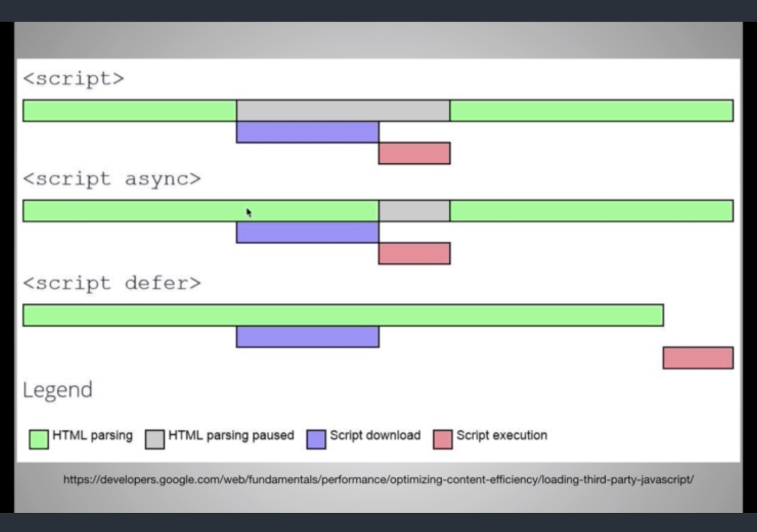This screenshot has width=757, height=532.
Task: Select the purple download bar in the defer row
Action: tap(307, 337)
